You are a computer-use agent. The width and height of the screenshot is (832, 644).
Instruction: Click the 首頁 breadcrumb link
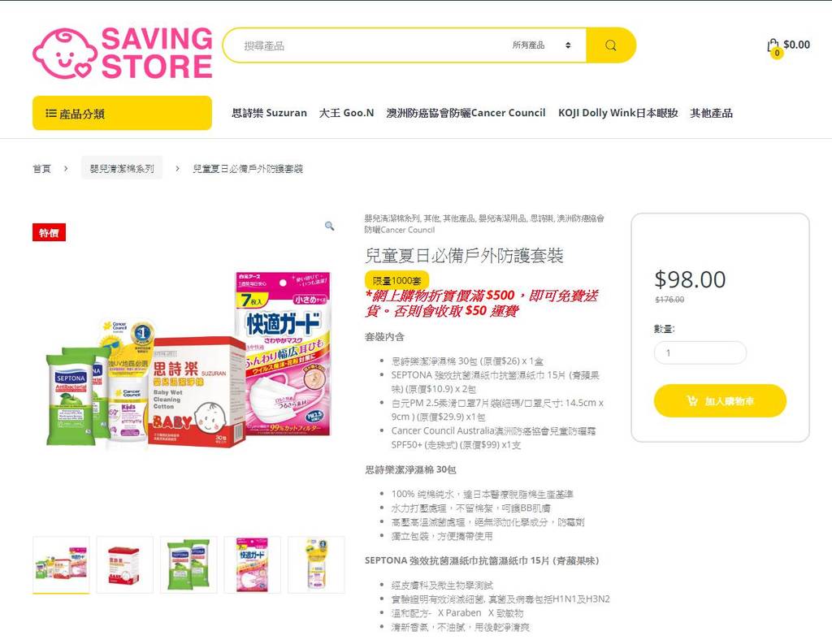(42, 169)
